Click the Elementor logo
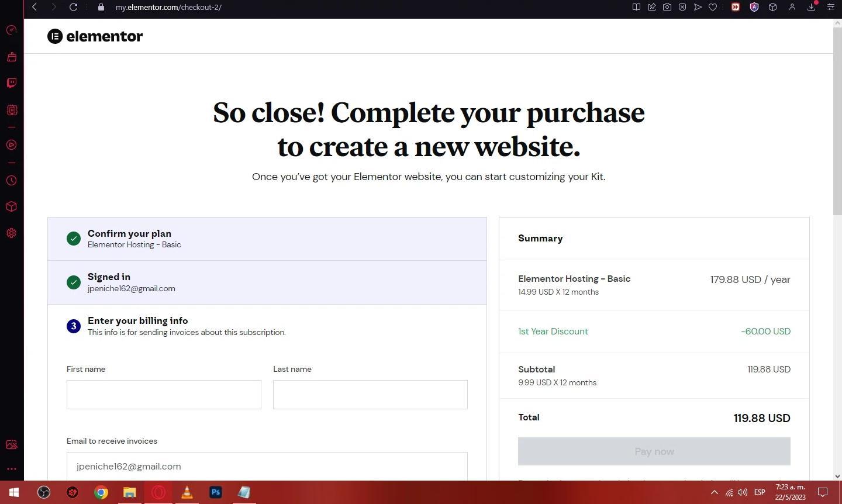Viewport: 842px width, 504px height. 95,36
